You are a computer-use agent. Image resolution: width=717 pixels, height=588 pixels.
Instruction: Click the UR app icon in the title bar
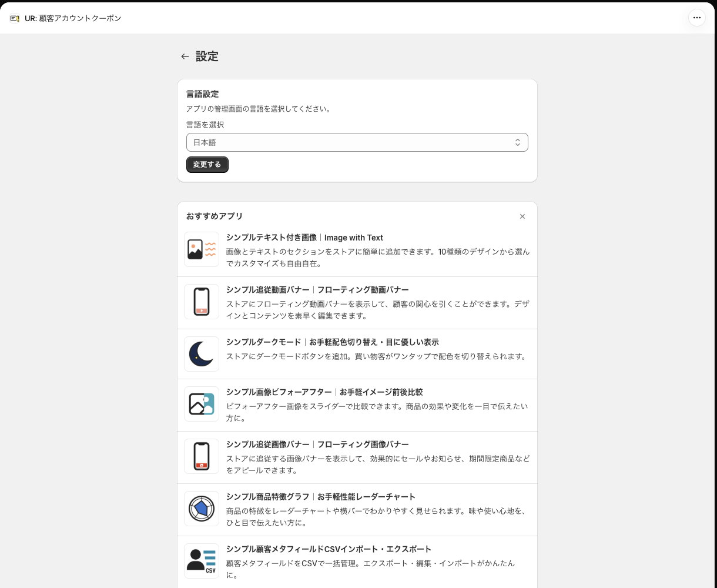(15, 18)
